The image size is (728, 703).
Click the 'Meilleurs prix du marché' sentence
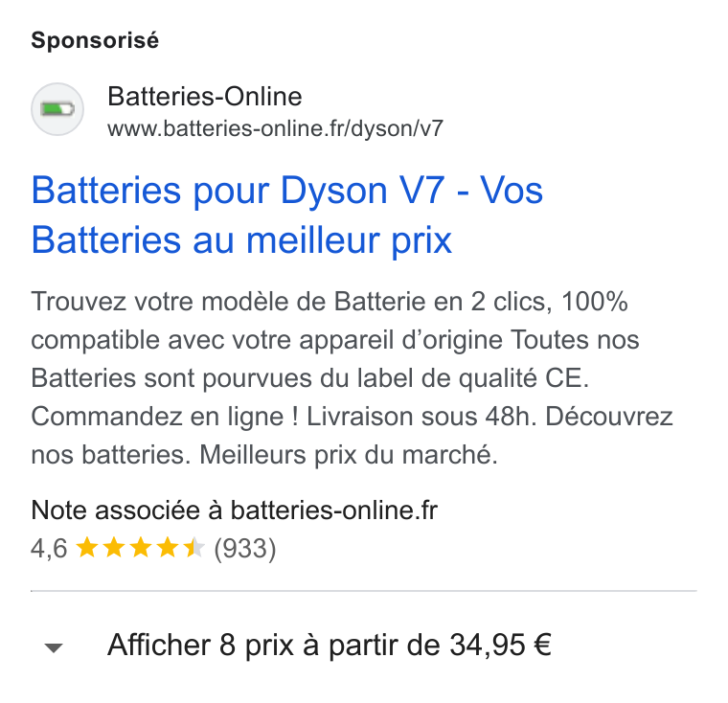[x=349, y=455]
